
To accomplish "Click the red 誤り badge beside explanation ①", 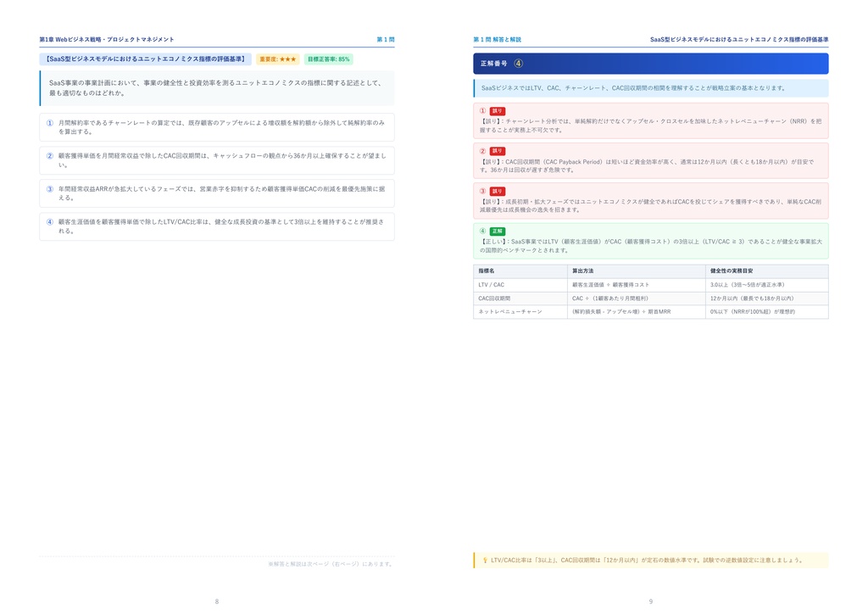I will [497, 111].
